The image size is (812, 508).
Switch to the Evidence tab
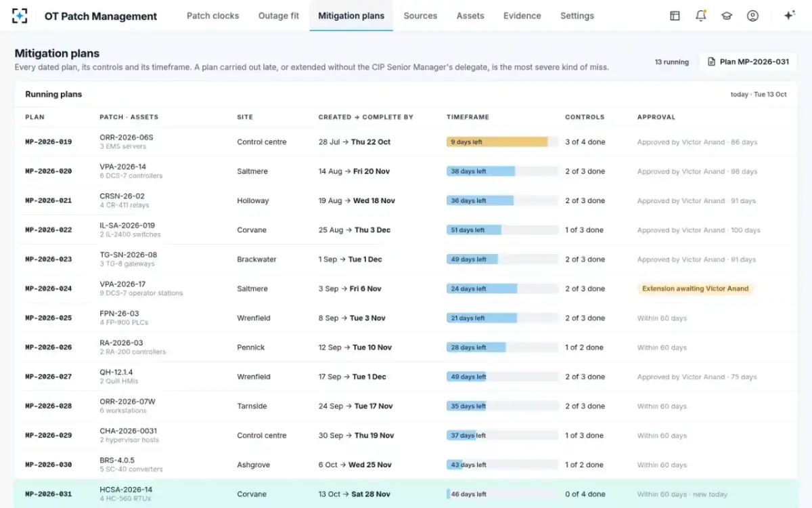click(x=522, y=16)
